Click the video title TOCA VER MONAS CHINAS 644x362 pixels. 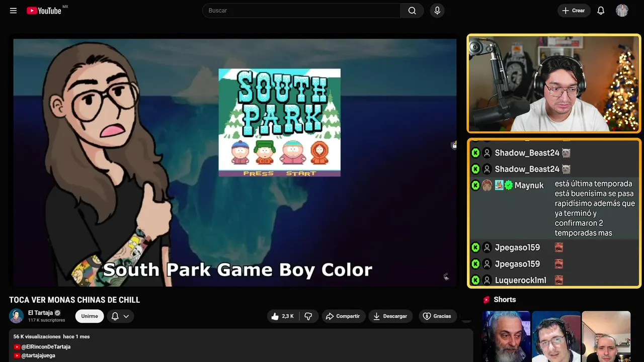click(x=74, y=300)
